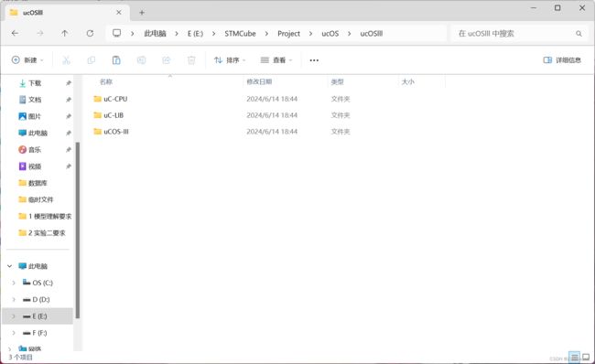Open the 数据库 folder in sidebar

(38, 183)
